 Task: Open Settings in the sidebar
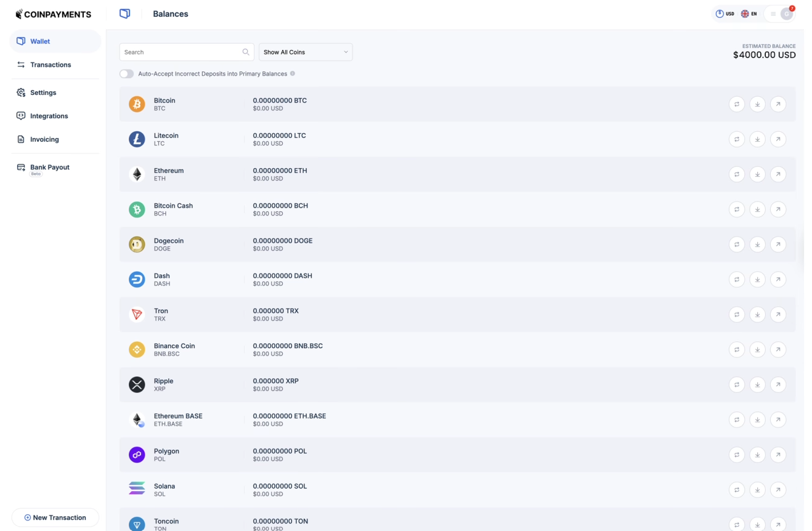[55, 92]
